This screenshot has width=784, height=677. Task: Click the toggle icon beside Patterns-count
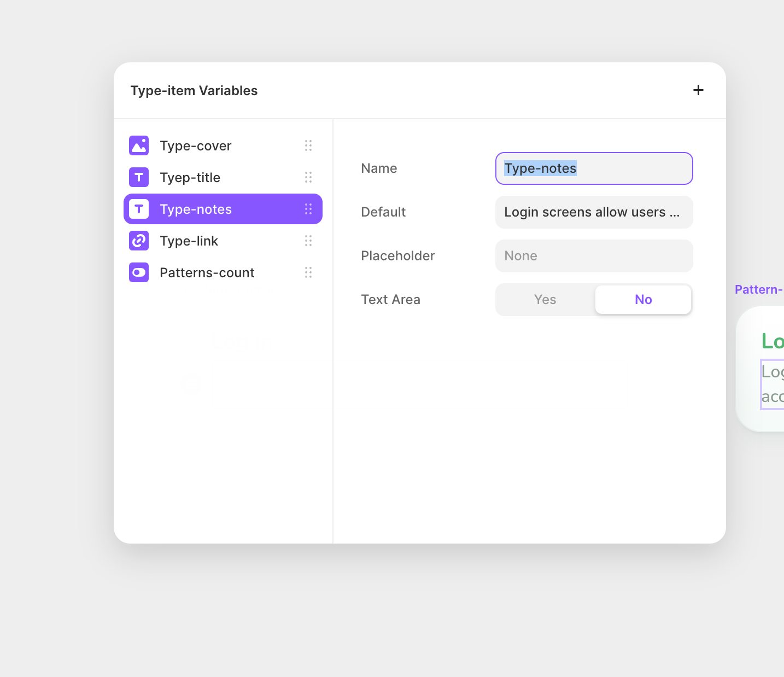[139, 272]
